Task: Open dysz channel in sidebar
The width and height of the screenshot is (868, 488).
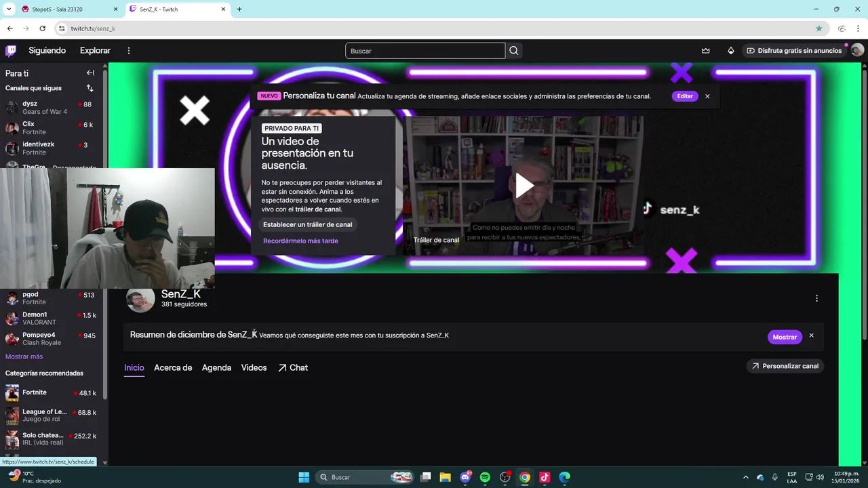Action: (x=51, y=107)
